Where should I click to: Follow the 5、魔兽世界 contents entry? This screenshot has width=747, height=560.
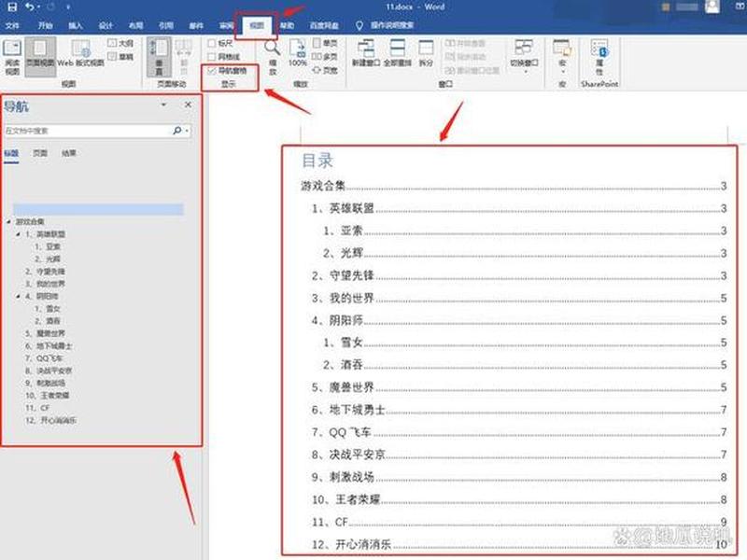519,387
